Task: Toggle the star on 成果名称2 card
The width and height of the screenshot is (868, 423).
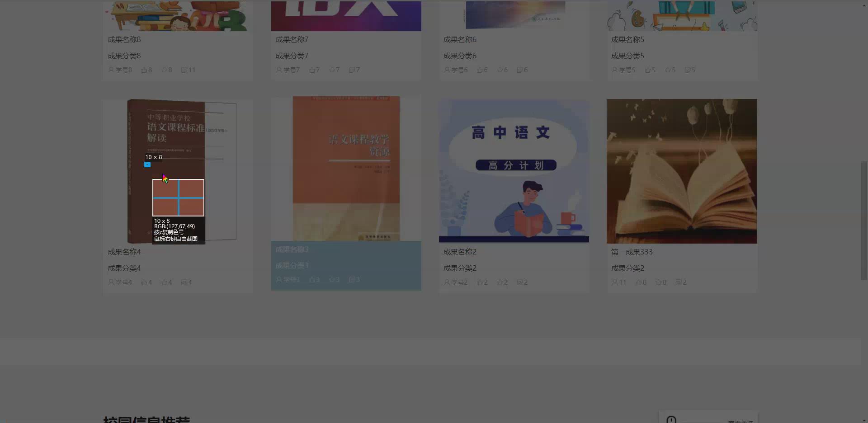Action: click(x=499, y=282)
